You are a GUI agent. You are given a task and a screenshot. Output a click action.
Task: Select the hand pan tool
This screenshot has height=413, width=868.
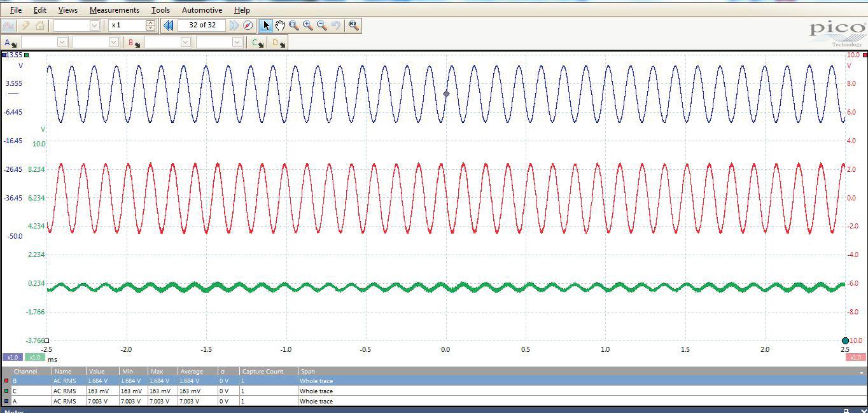[x=280, y=25]
